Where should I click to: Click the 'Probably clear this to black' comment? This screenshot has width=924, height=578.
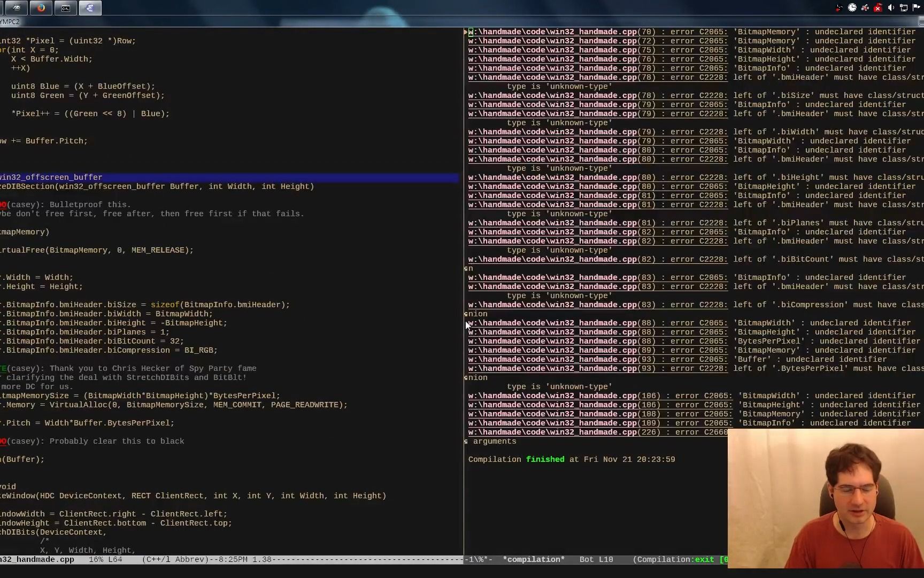point(117,442)
